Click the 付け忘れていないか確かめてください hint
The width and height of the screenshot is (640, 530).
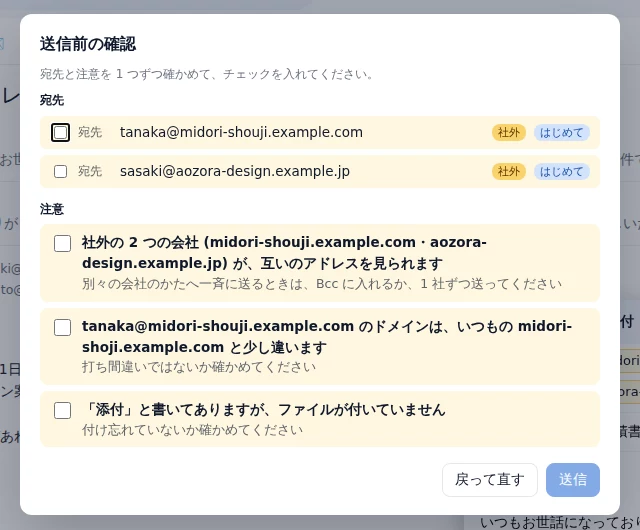tap(192, 430)
